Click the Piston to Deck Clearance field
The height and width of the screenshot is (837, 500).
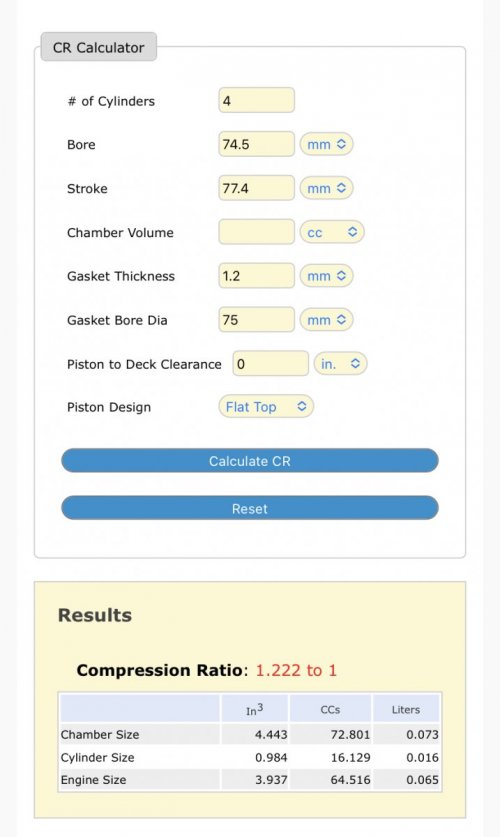[271, 364]
